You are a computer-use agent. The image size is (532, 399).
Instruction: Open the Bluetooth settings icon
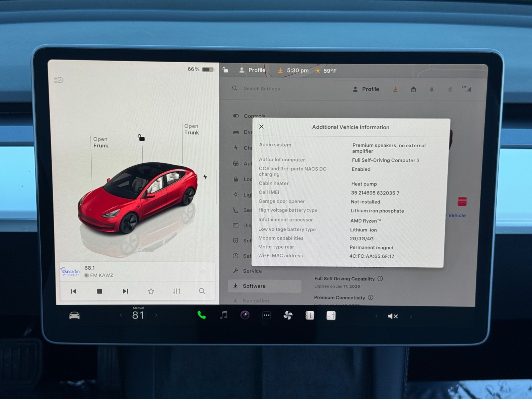(450, 89)
